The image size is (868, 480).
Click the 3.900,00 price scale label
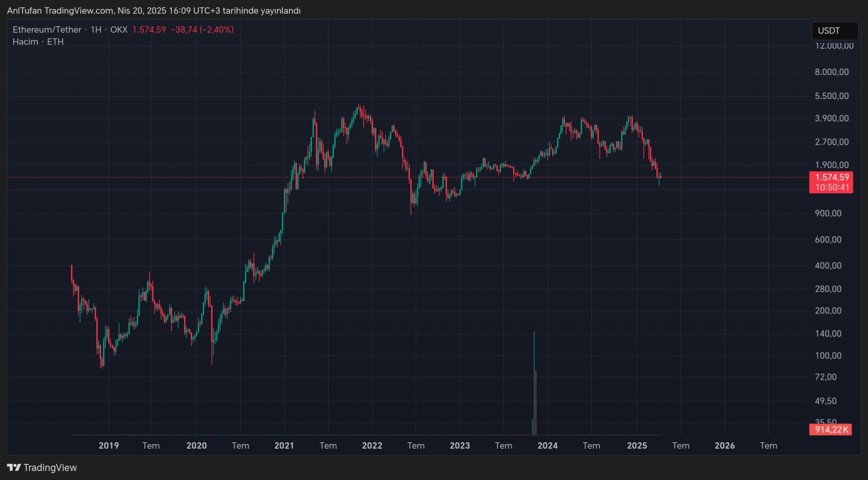tap(831, 118)
